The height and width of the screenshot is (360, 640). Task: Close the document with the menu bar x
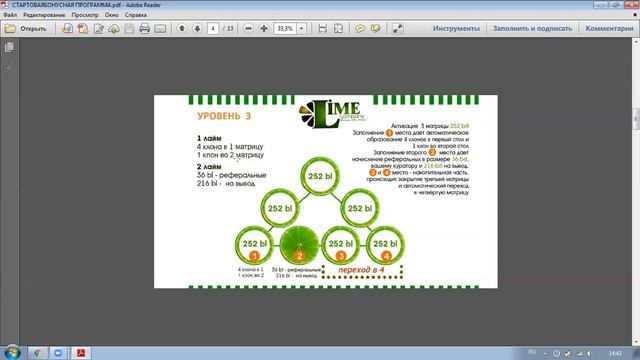tap(635, 15)
